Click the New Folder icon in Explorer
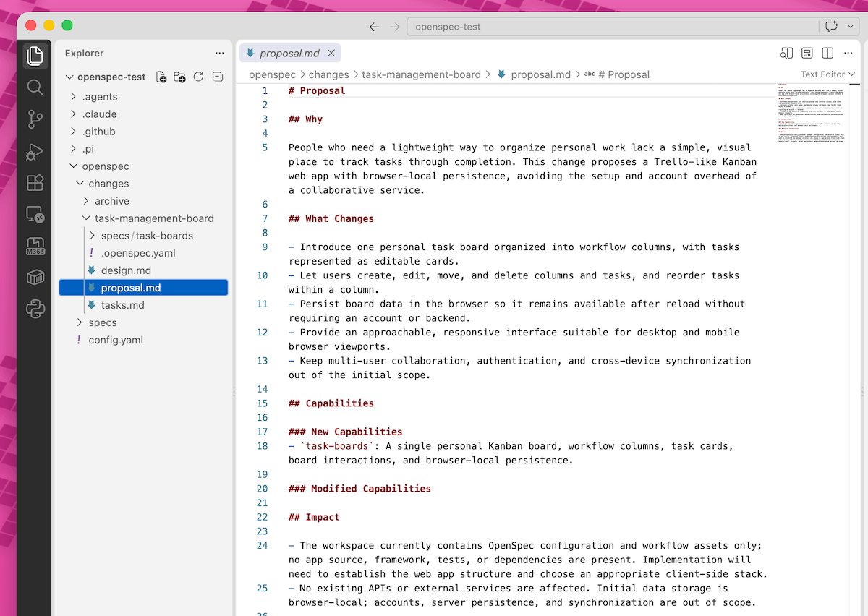The height and width of the screenshot is (616, 868). 180,77
